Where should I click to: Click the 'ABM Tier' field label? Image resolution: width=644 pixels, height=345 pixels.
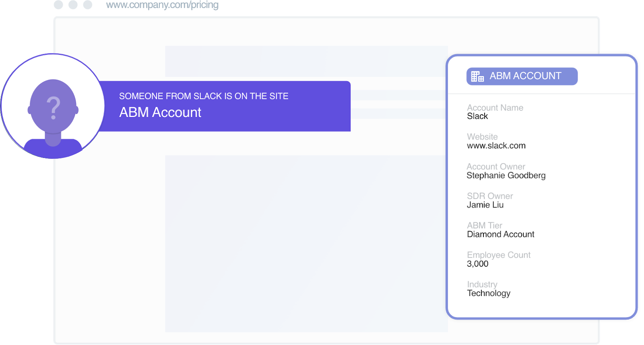485,226
